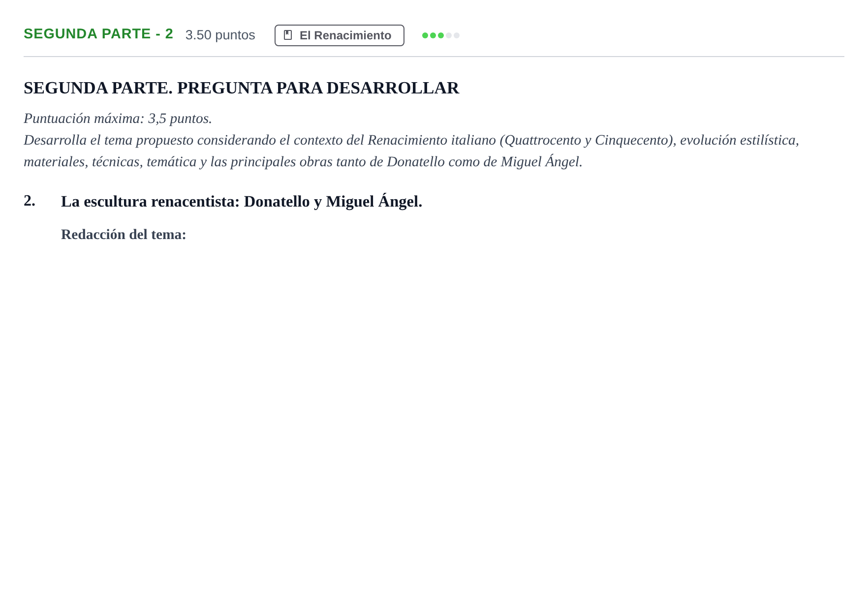Viewport: 868px width, 604px height.
Task: Click the 3.50 puntos score label
Action: pos(220,35)
